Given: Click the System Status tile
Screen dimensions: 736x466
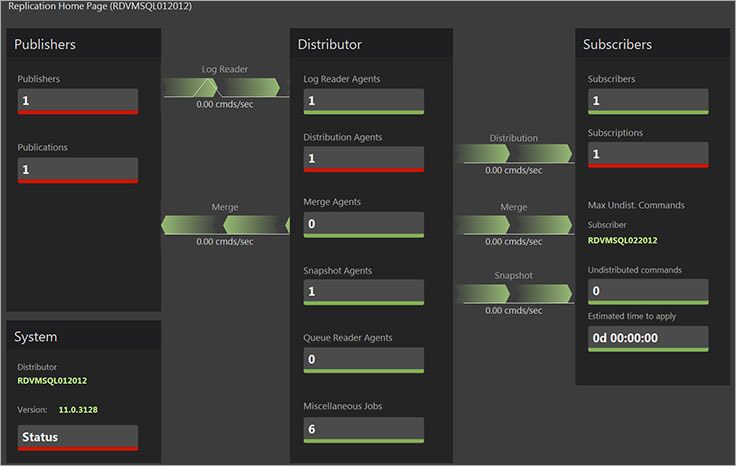Looking at the screenshot, I should click(78, 437).
